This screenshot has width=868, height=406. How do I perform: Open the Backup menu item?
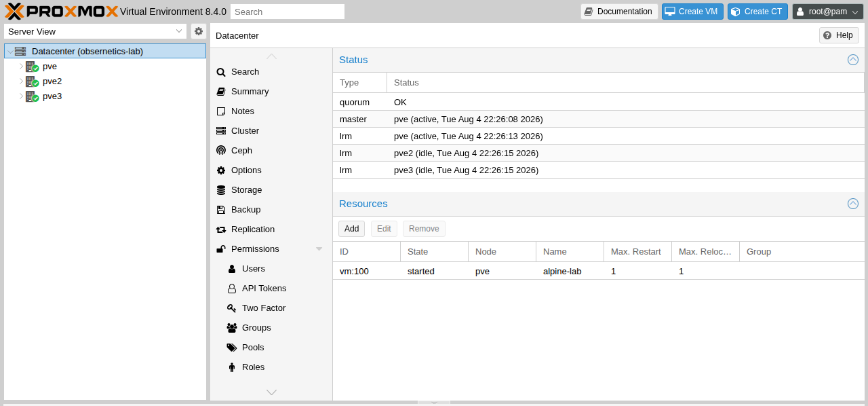pos(271,210)
